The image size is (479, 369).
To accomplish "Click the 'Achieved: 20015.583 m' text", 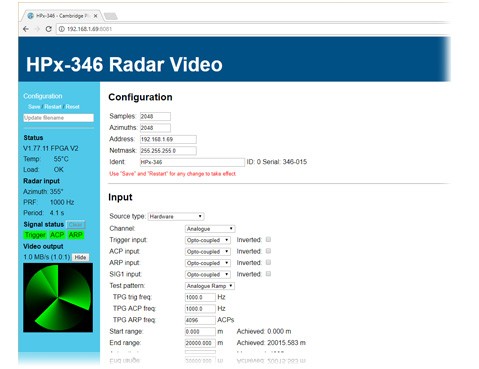I will 271,343.
